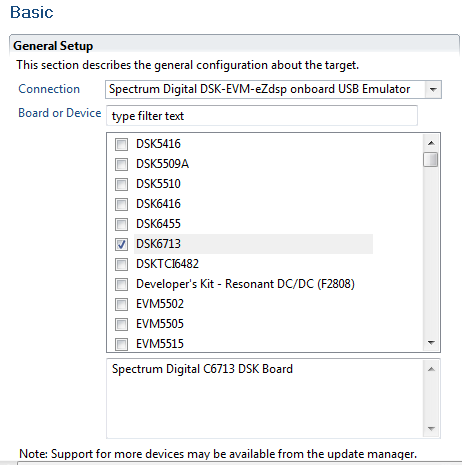462x465 pixels.
Task: Click device list scroll down arrow
Action: pos(431,343)
